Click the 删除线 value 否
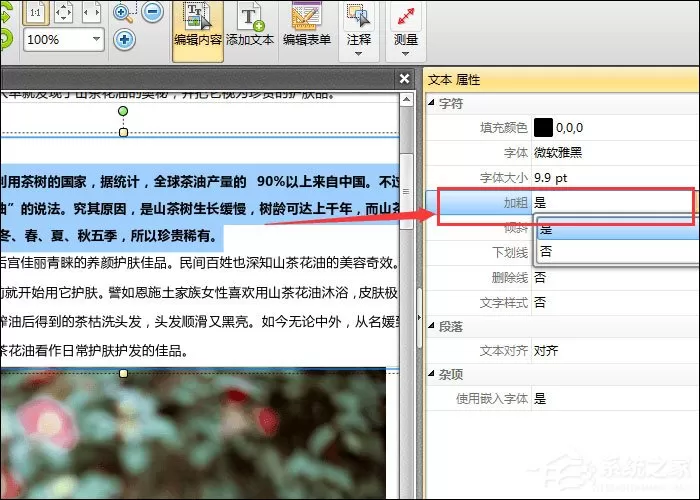The image size is (700, 500). 540,278
